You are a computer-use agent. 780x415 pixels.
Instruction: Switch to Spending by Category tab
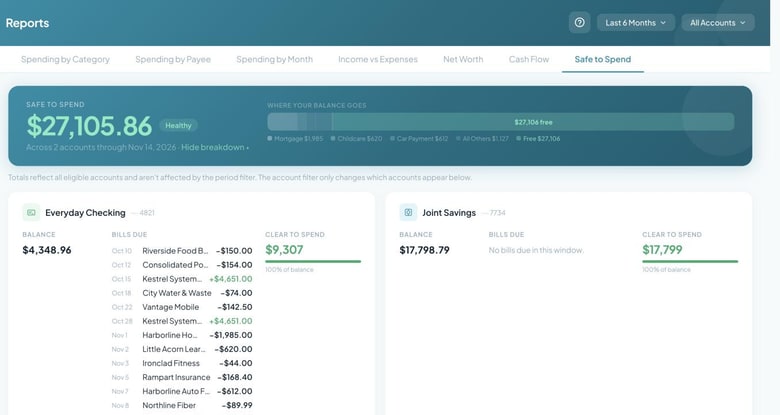[65, 59]
